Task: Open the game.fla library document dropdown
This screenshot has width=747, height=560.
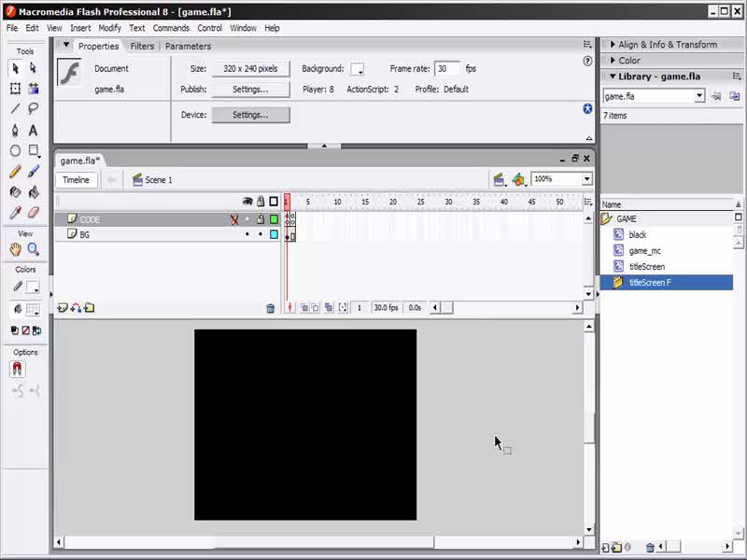Action: (698, 96)
